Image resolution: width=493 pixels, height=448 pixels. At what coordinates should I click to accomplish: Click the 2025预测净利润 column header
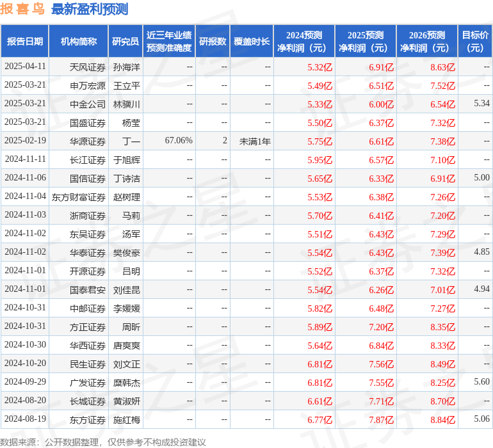point(366,41)
